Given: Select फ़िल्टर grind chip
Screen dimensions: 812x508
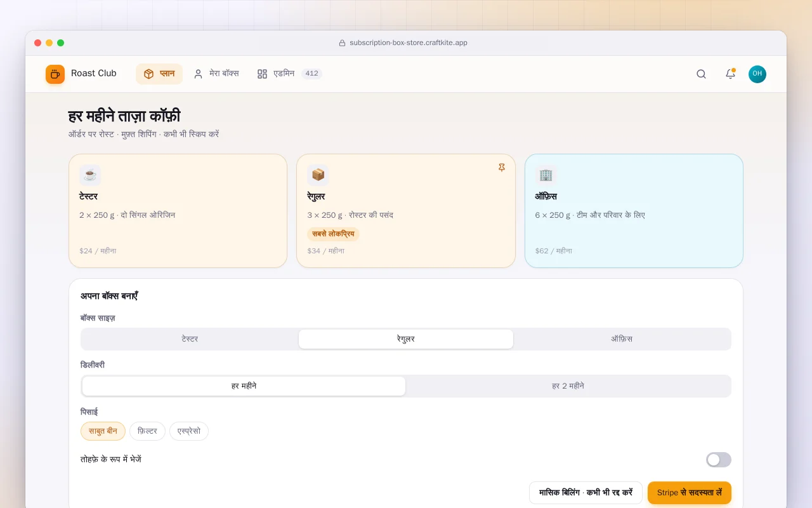Looking at the screenshot, I should point(147,431).
